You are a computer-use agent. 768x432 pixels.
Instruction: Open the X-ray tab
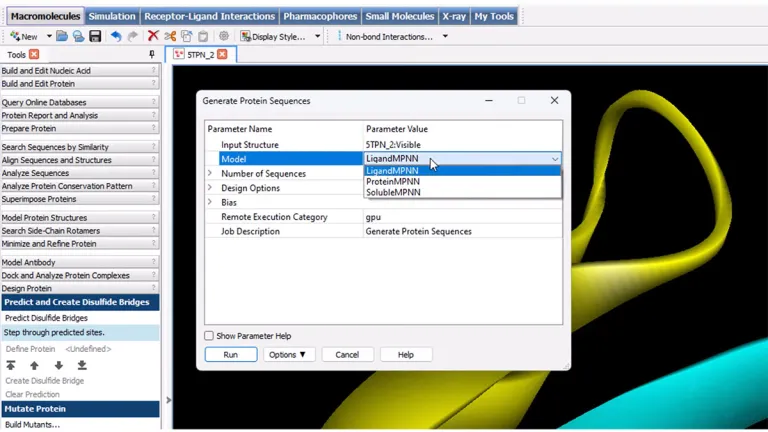pyautogui.click(x=454, y=16)
